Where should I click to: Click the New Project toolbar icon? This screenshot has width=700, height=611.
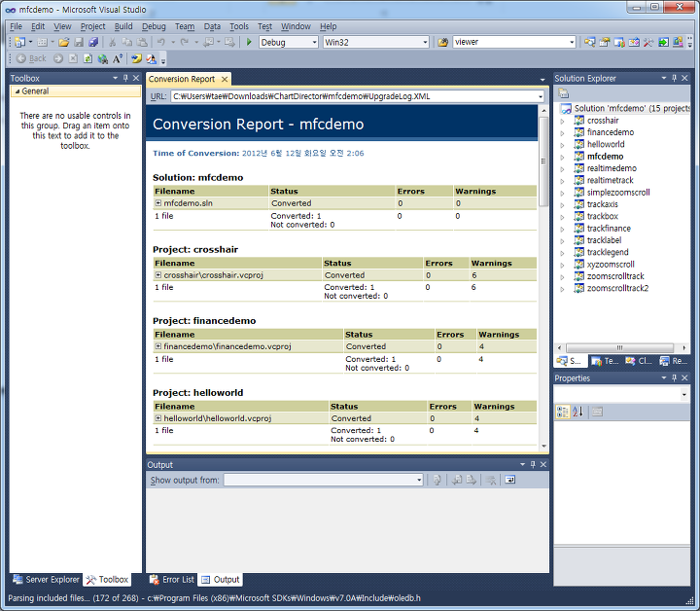point(20,42)
